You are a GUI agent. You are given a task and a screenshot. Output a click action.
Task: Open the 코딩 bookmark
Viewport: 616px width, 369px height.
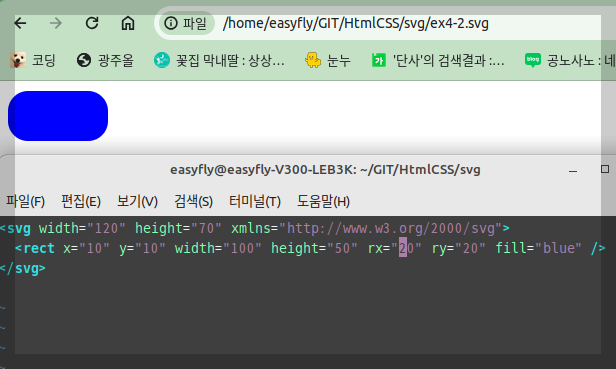pyautogui.click(x=33, y=60)
